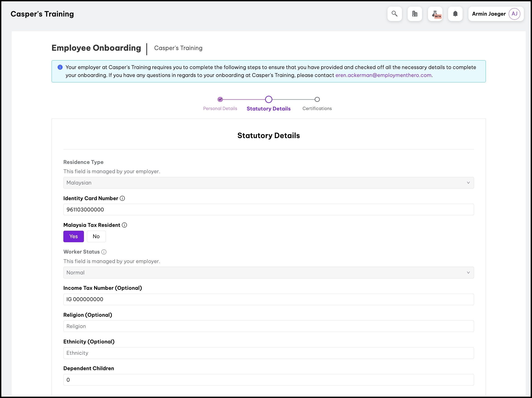Switch to the Statutory Details step label
Image resolution: width=532 pixels, height=398 pixels.
pos(268,109)
